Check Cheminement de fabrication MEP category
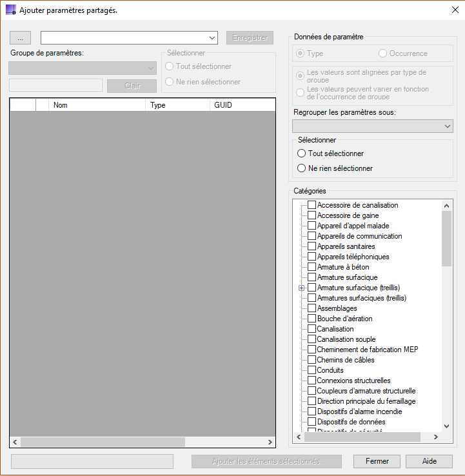Screen dimensions: 465x476 click(x=312, y=350)
